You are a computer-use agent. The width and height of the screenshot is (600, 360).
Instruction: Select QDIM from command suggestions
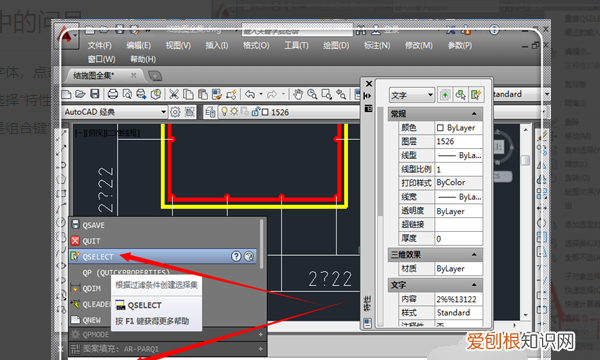[x=92, y=288]
